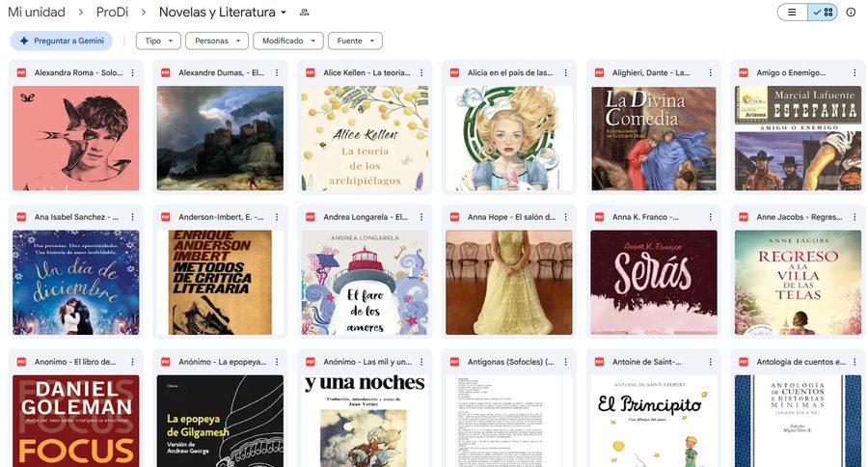Select file name 'Alighieri, Dante - La...'

(651, 72)
